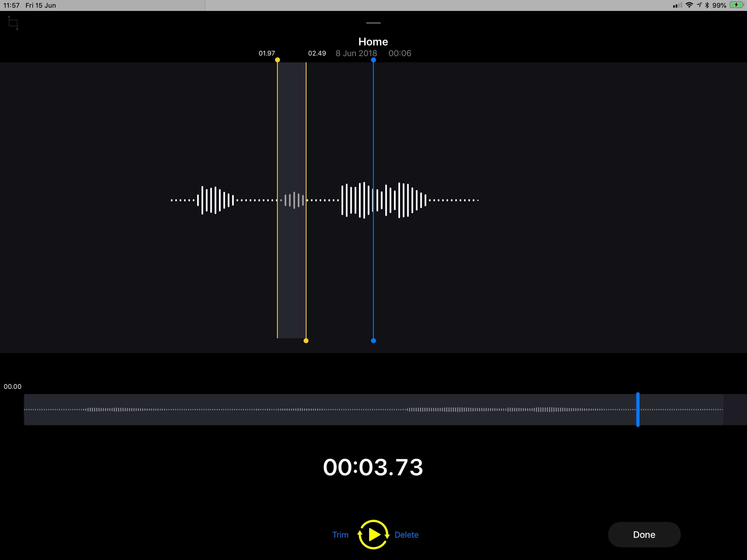The image size is (747, 560).
Task: Click the 00:03.73 elapsed time display
Action: 373,467
